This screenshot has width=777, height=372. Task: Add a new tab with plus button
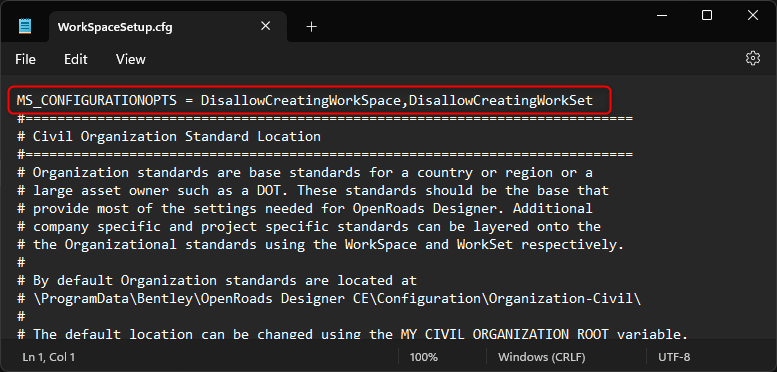click(x=311, y=27)
